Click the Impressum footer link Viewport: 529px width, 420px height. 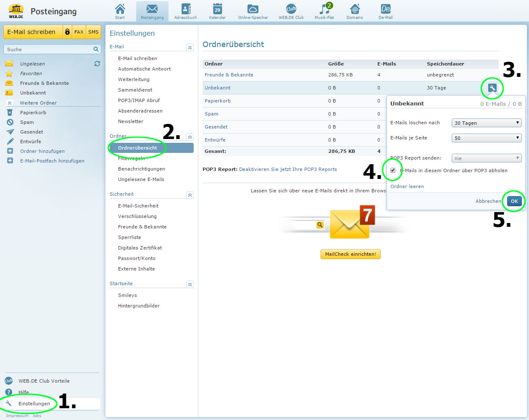(17, 416)
